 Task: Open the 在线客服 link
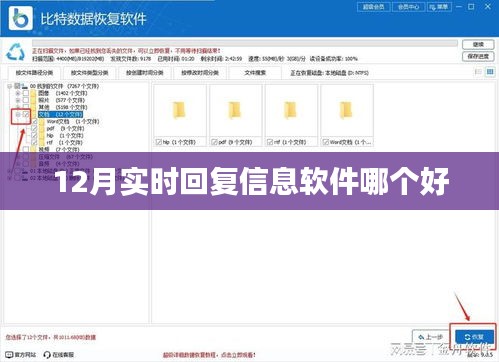coord(59,355)
